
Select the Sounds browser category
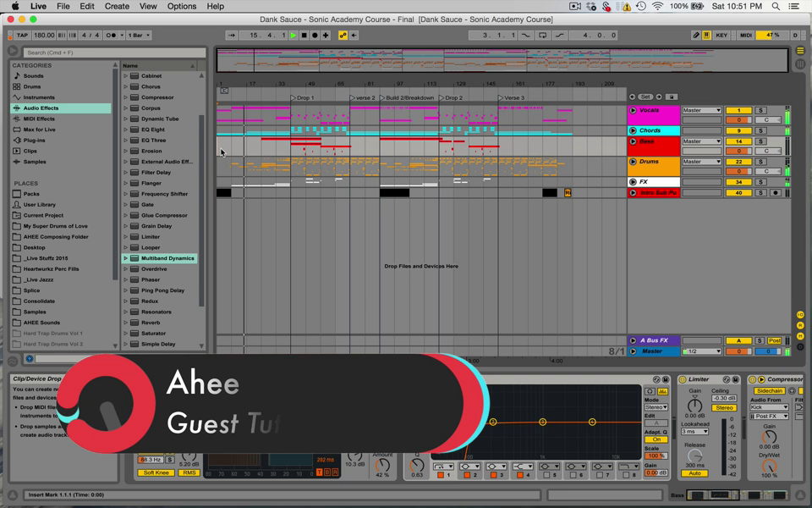34,76
